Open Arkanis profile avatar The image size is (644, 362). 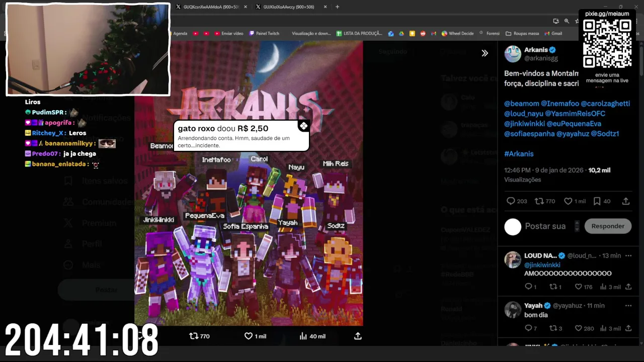coord(513,54)
